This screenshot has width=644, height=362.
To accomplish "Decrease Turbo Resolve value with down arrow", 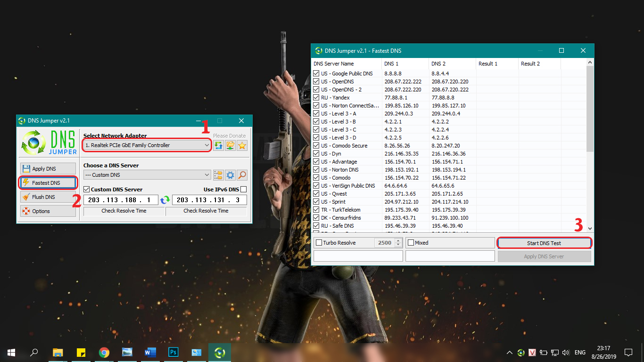I will click(398, 245).
